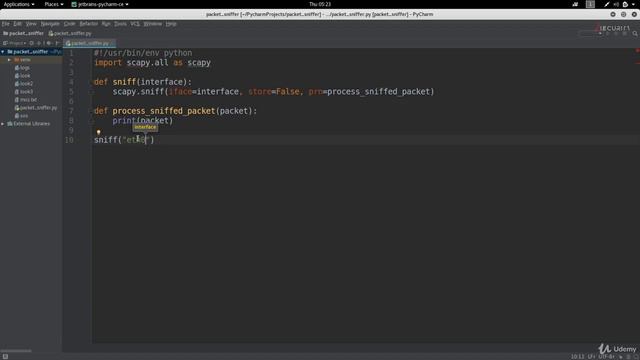Select the look2 file in the project tree

tap(24, 84)
